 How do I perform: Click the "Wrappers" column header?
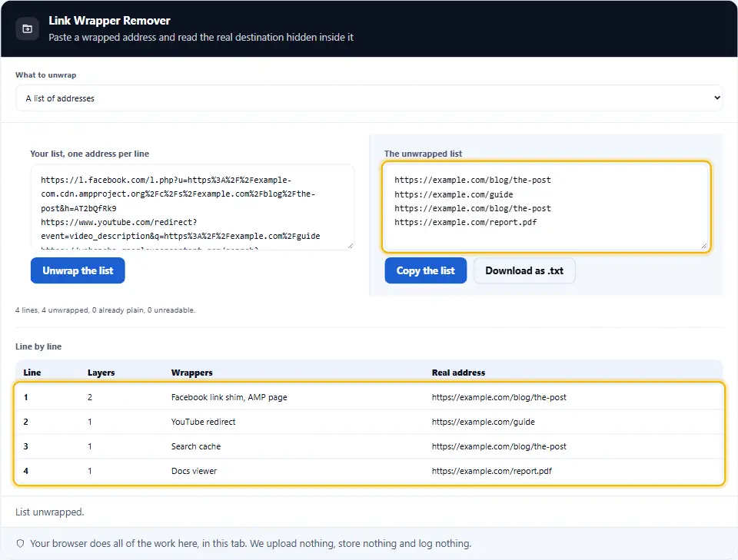point(192,373)
